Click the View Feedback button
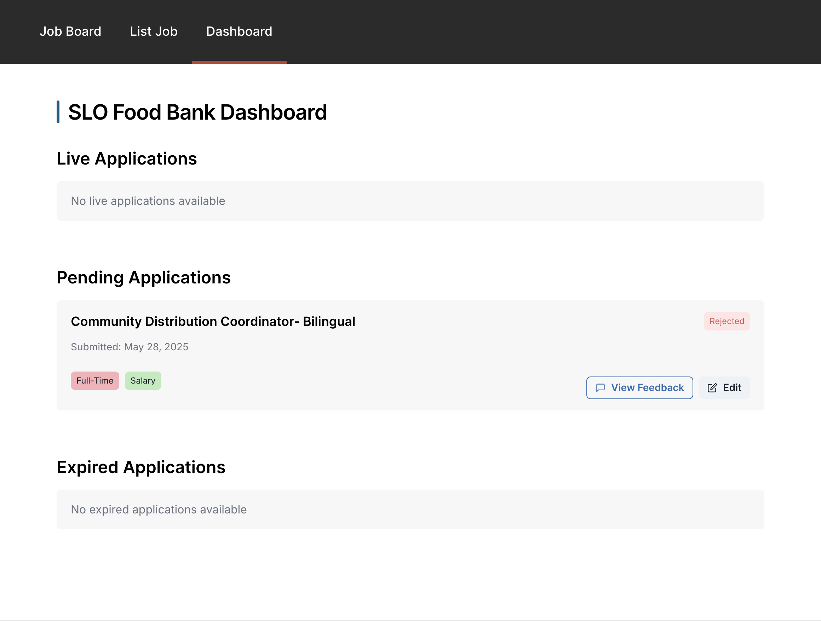 639,387
